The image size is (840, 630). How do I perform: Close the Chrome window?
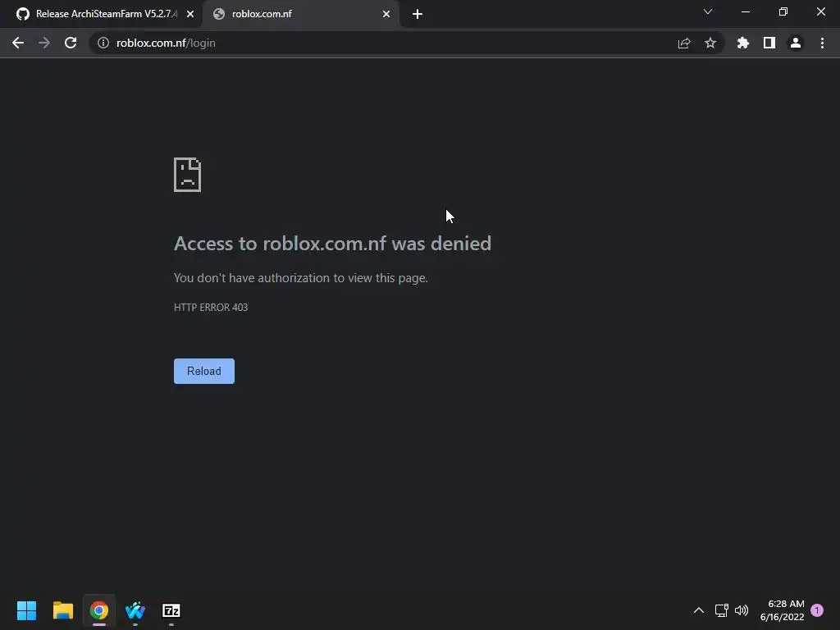(x=820, y=11)
